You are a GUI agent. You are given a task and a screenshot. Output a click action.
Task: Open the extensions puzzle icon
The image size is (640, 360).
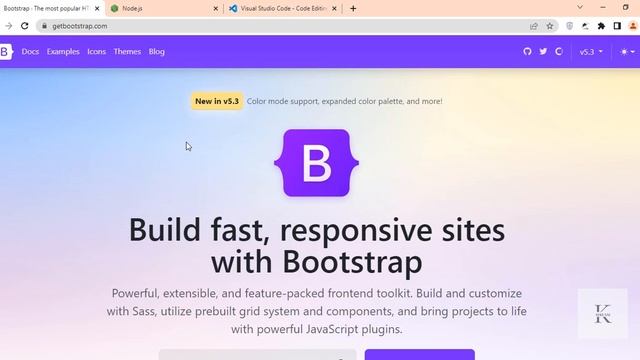(601, 26)
